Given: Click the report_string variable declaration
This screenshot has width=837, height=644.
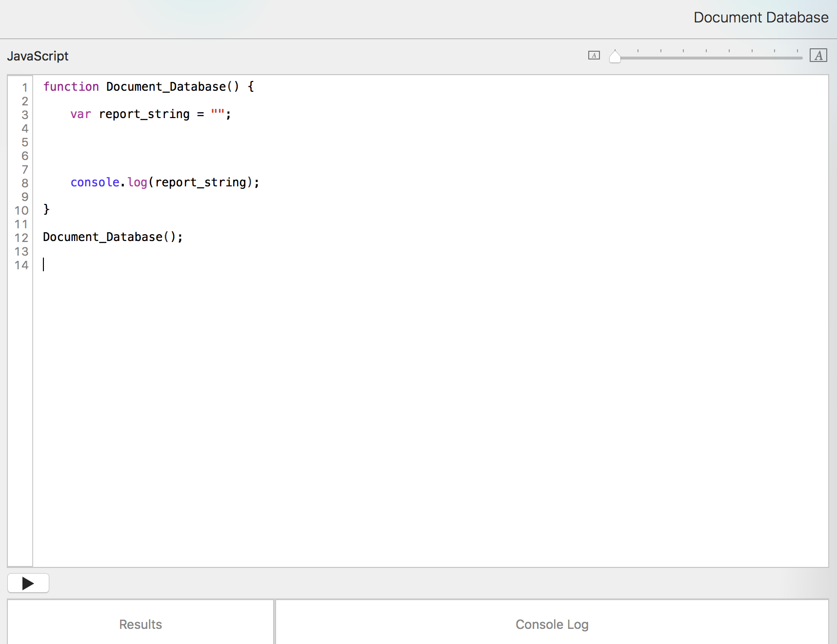Looking at the screenshot, I should click(x=144, y=114).
